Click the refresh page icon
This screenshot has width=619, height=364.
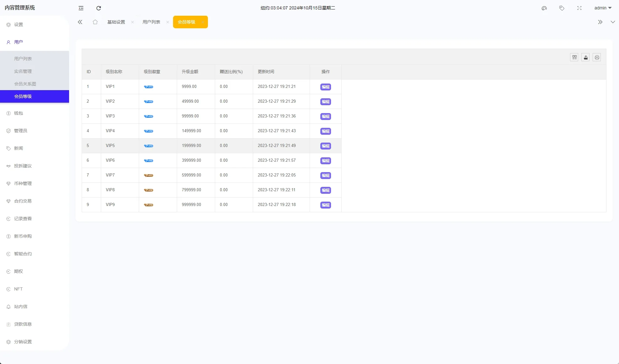tap(99, 8)
